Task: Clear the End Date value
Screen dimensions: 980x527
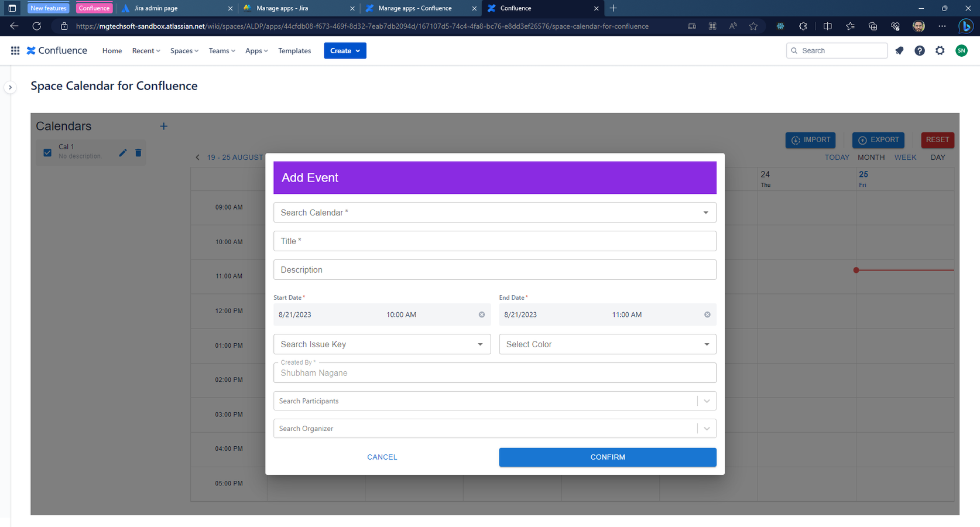Action: click(707, 315)
